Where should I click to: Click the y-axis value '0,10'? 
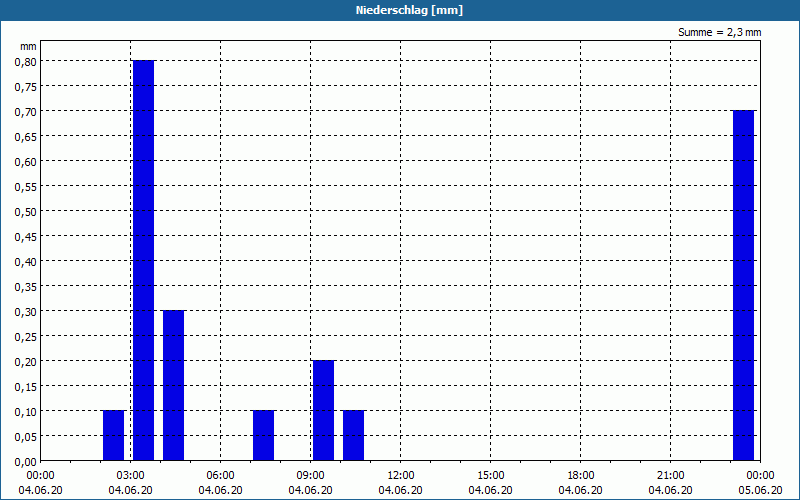pyautogui.click(x=26, y=412)
